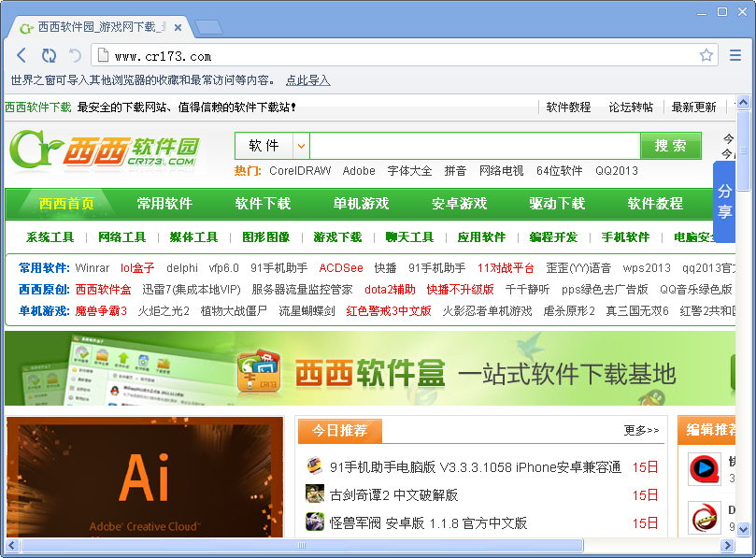Screen dimensions: 756x558
Task: Select the 西西首页 navigation tab
Action: [x=66, y=204]
